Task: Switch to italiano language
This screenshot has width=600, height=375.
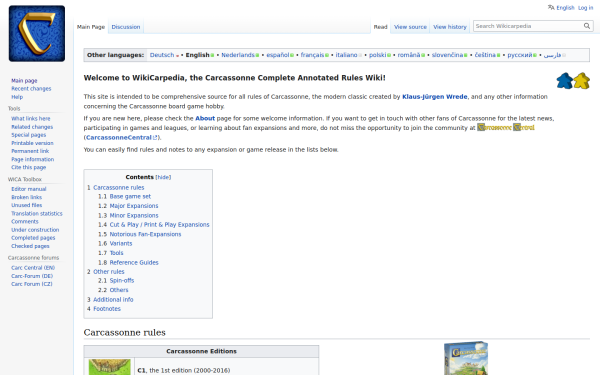Action: coord(346,55)
